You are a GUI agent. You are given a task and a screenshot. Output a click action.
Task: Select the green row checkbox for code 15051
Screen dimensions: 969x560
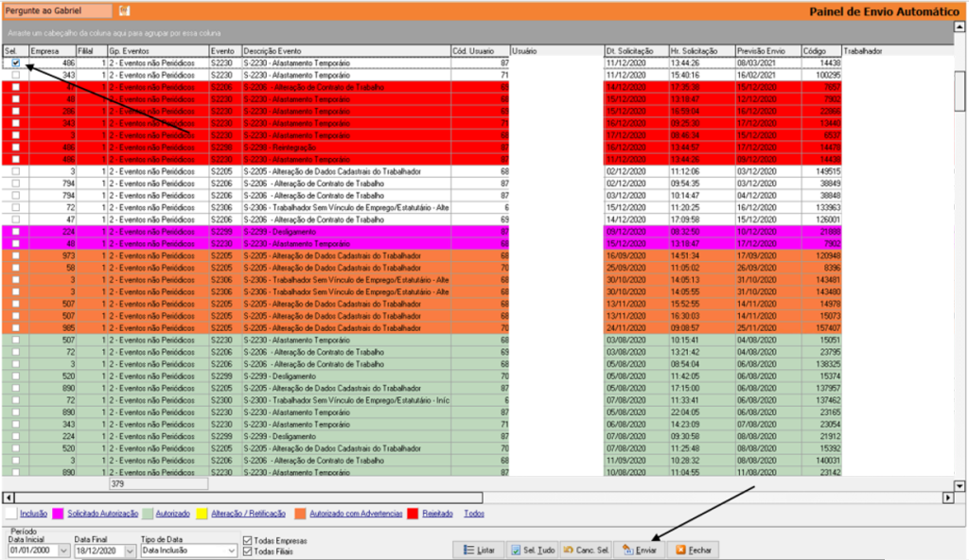point(16,340)
